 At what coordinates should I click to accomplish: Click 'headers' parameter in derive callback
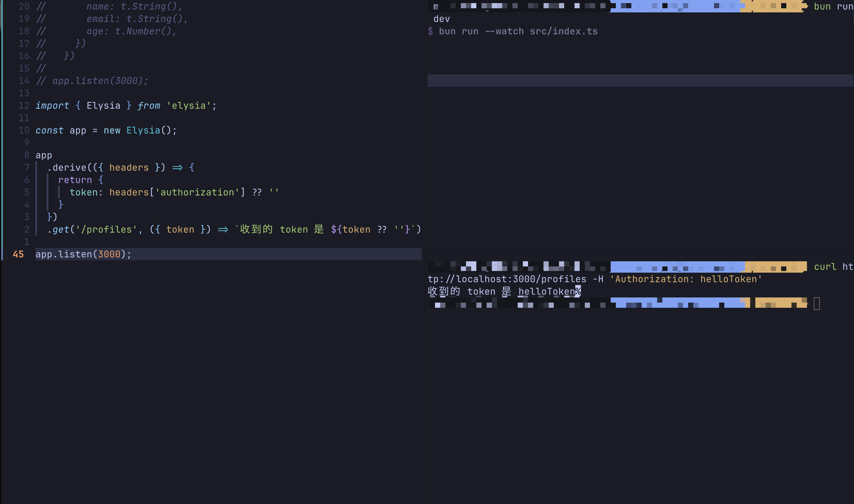129,167
